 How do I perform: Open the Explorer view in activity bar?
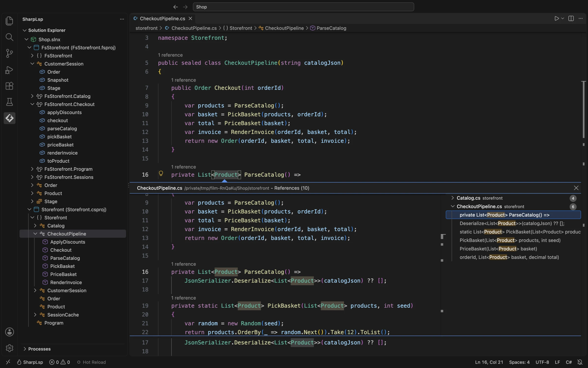click(x=9, y=21)
